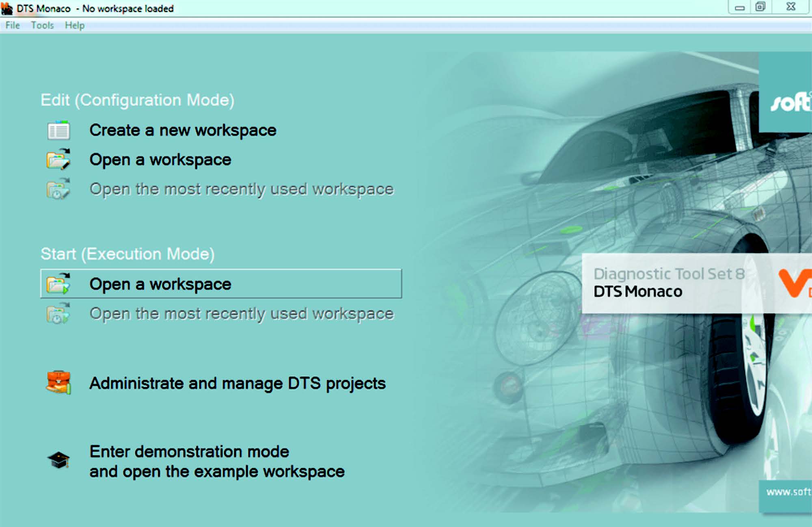812x527 pixels.
Task: Click the DTS Monaco title bar app icon
Action: (x=7, y=8)
